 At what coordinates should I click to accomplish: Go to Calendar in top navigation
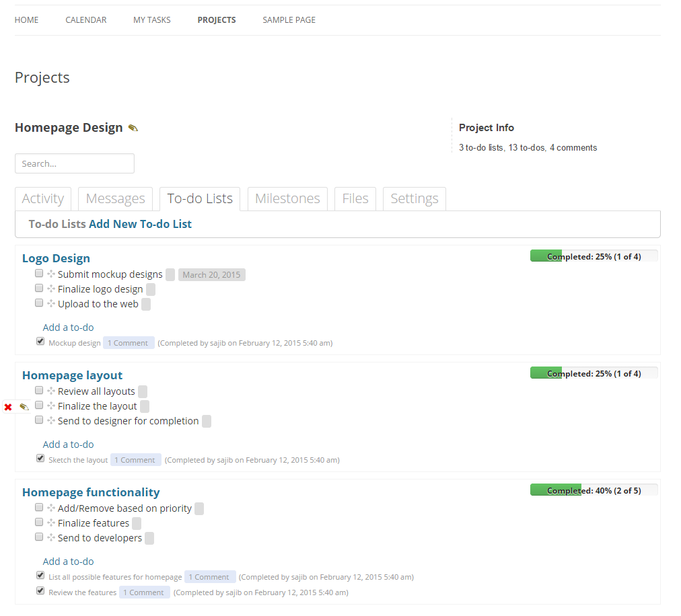tap(86, 20)
